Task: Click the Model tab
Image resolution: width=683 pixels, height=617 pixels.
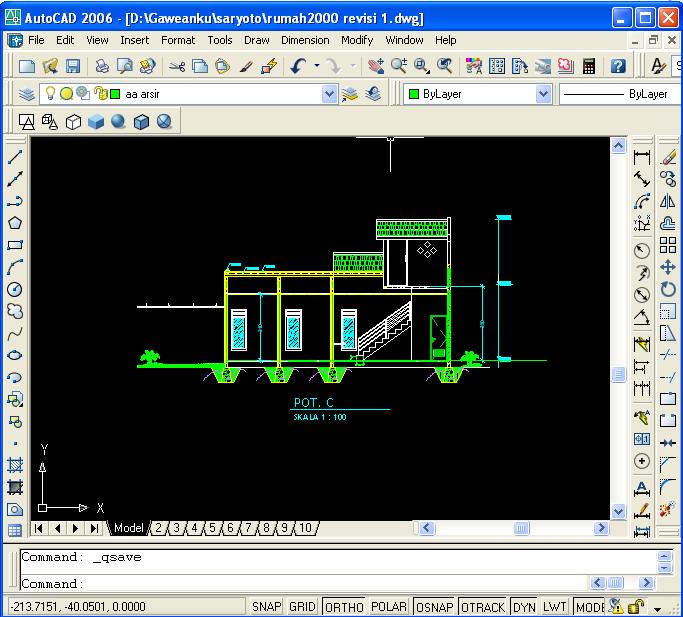Action: click(x=128, y=528)
